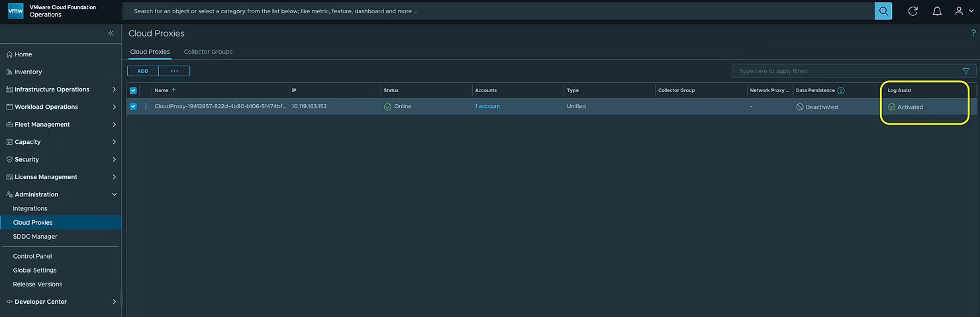
Task: Switch to Collector Groups tab
Action: (x=208, y=52)
